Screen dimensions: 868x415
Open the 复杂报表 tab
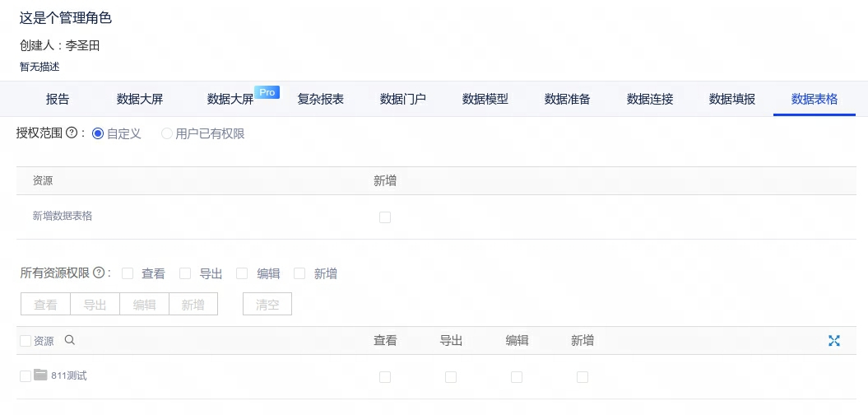point(321,99)
